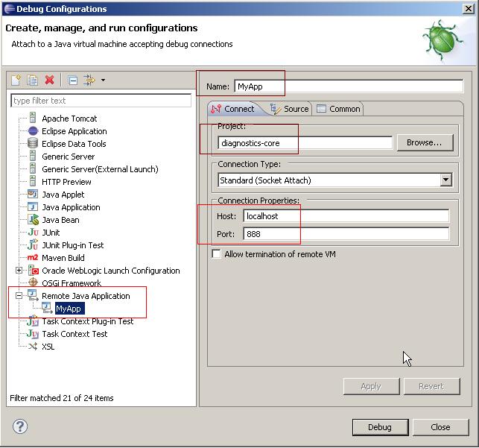Screen dimensions: 479x448
Task: Click the Java Applet icon
Action: (x=33, y=194)
